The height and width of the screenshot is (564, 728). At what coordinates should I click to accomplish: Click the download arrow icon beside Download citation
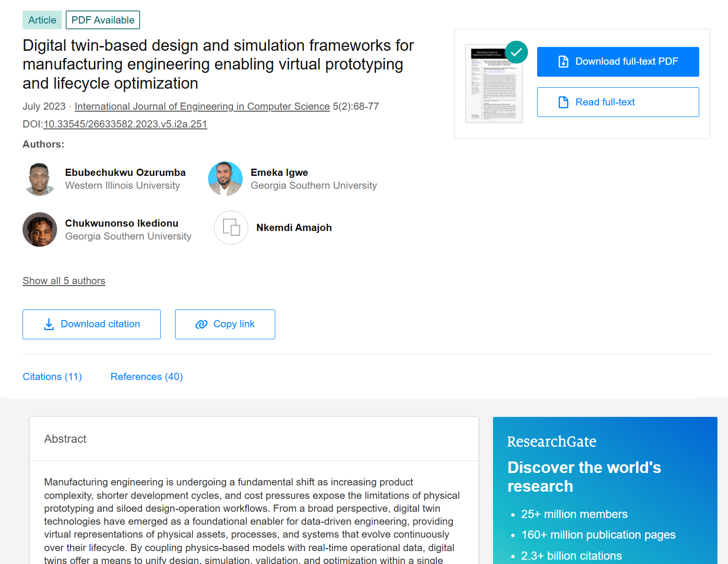(49, 324)
